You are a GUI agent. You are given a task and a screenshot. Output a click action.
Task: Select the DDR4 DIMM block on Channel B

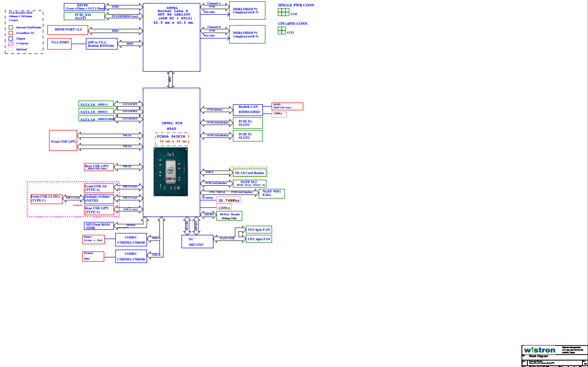[x=248, y=34]
